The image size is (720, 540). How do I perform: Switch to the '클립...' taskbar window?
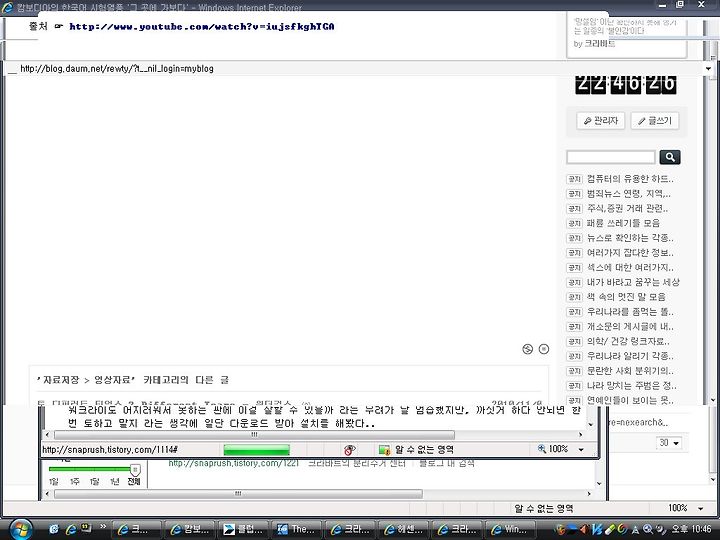point(242,529)
